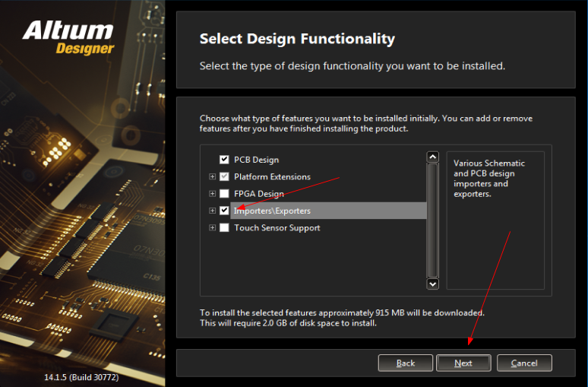Click the scroll down arrow of feature list

pyautogui.click(x=433, y=284)
